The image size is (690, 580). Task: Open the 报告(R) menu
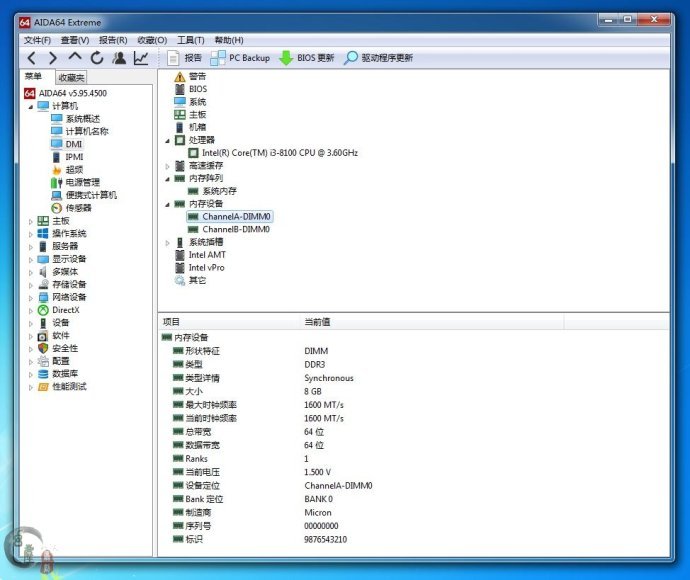coord(113,40)
